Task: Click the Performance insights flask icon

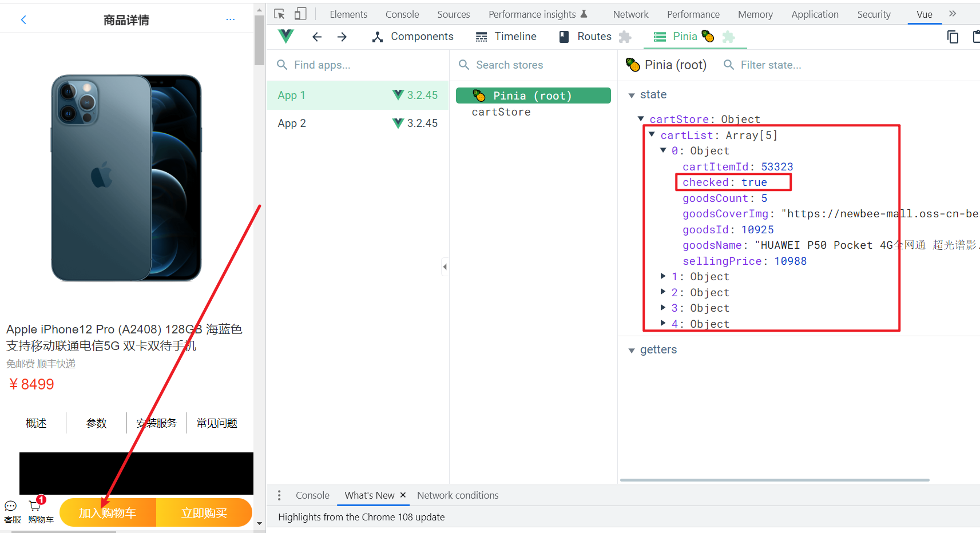Action: (x=584, y=14)
